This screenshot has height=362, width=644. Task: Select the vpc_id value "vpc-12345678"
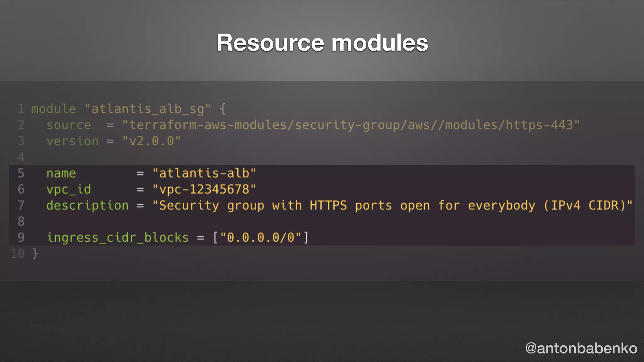point(204,189)
